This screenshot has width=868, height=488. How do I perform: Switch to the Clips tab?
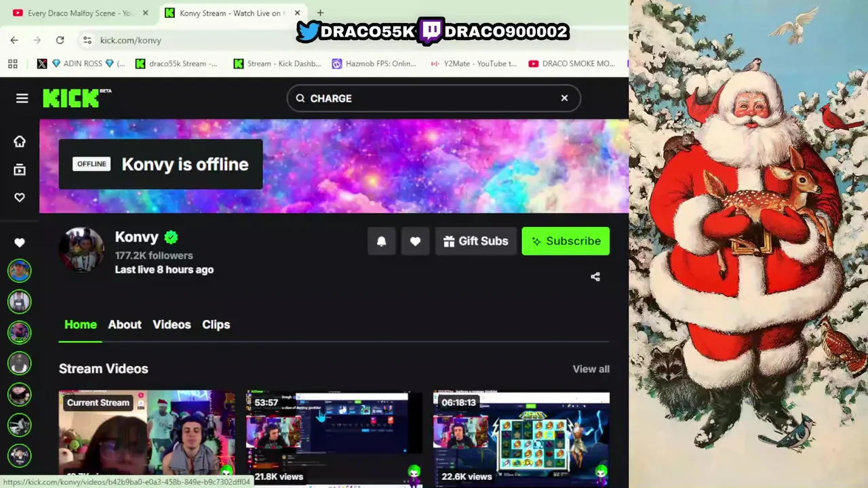[216, 325]
